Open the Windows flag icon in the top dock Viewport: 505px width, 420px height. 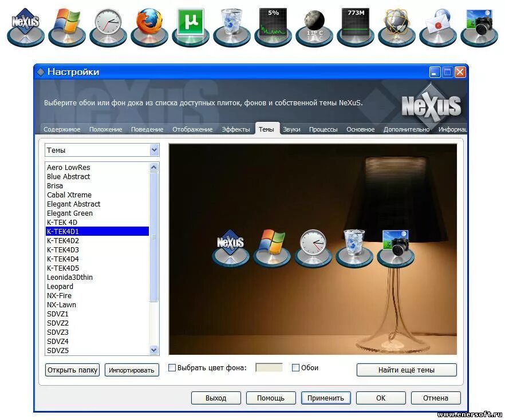click(x=66, y=26)
